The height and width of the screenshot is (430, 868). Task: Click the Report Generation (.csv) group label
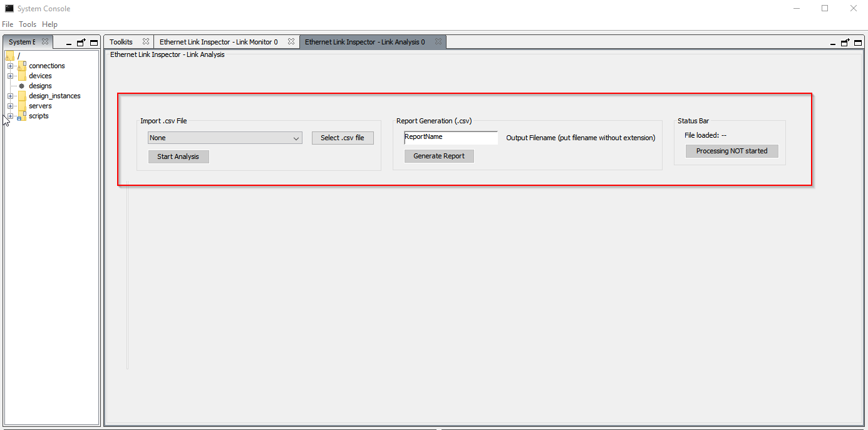(x=434, y=121)
